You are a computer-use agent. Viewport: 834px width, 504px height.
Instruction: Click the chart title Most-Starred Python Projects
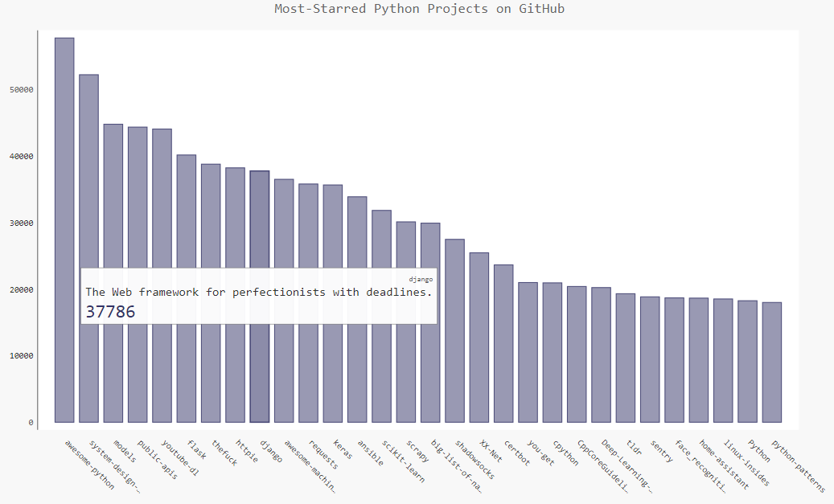click(419, 9)
